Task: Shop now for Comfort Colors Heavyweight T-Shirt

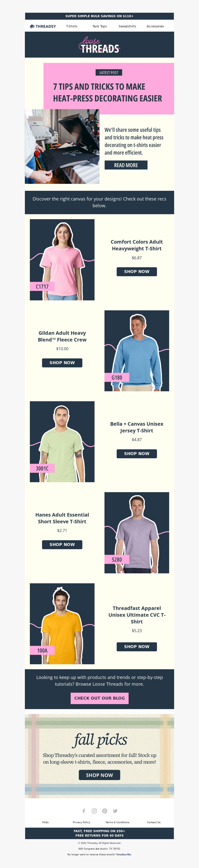Action: [137, 271]
